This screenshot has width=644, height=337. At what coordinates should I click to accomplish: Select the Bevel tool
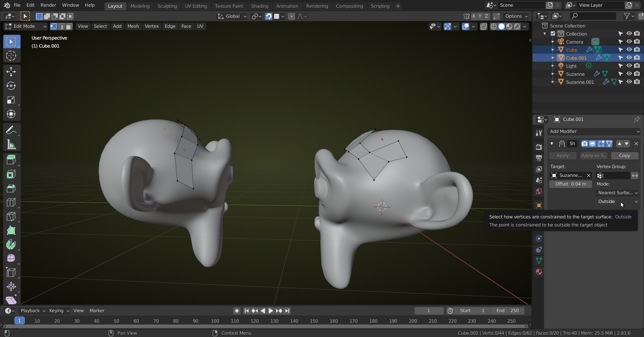tap(11, 188)
